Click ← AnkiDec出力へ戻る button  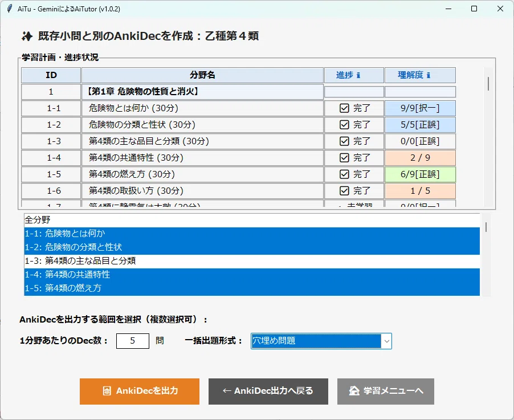[x=268, y=391]
